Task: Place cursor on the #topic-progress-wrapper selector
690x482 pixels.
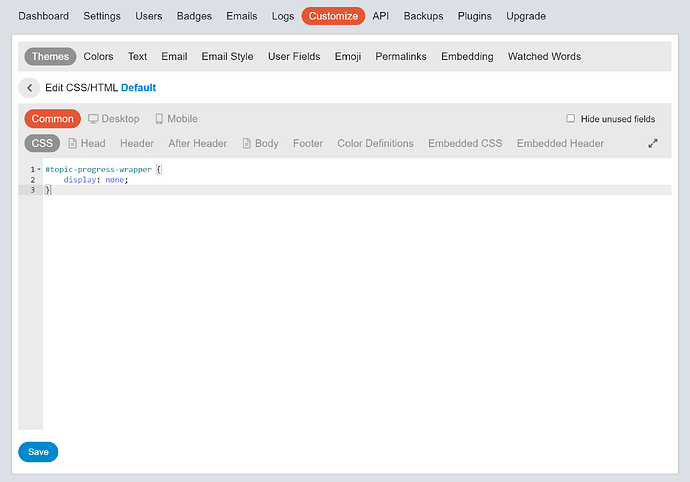Action: pos(99,169)
